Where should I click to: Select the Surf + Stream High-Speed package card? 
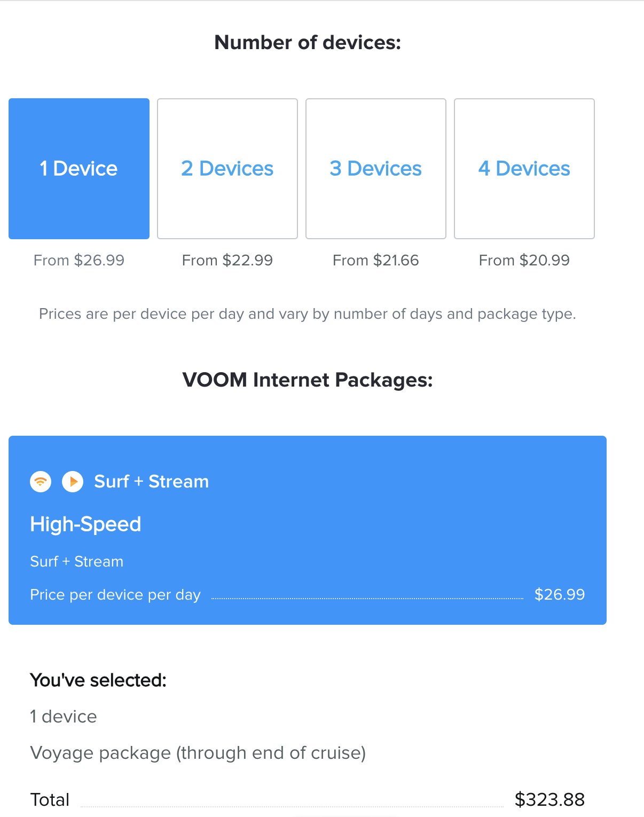(308, 529)
